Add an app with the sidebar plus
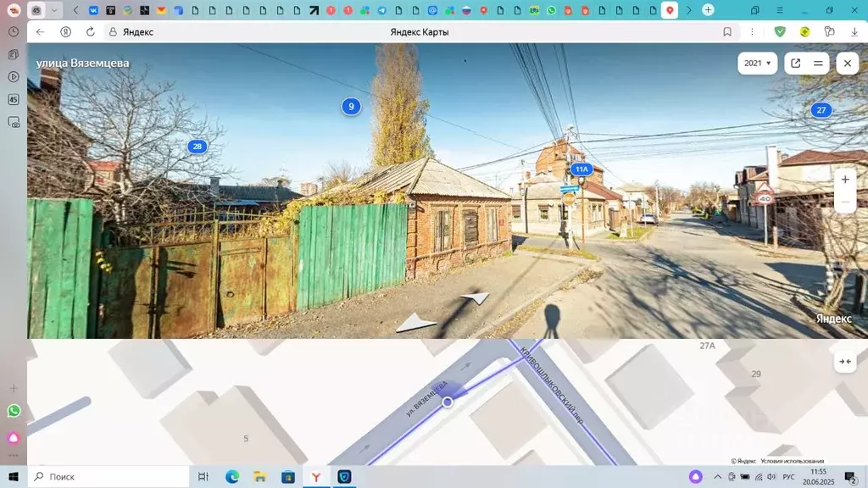This screenshot has height=488, width=868. pyautogui.click(x=14, y=388)
